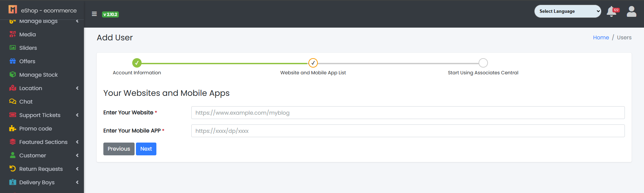Click the Manage Blogs icon

point(13,21)
